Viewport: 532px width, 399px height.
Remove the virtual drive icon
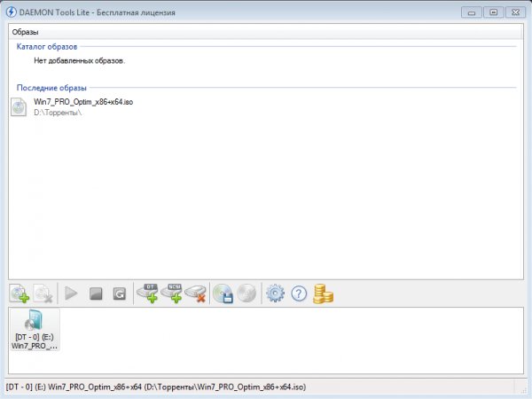pos(195,293)
